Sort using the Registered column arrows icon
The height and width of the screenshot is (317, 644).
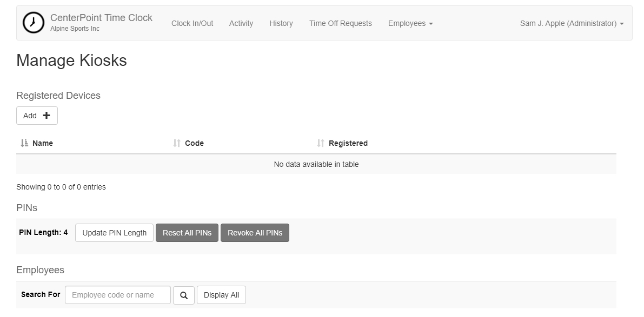321,143
